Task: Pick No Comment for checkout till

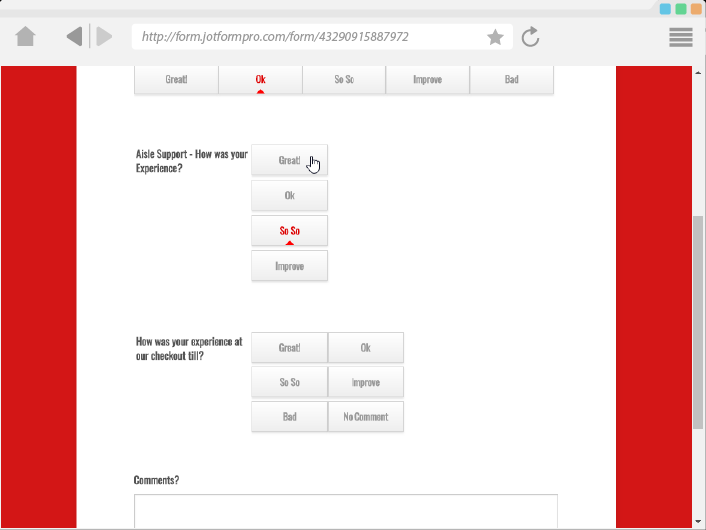Action: tap(366, 417)
